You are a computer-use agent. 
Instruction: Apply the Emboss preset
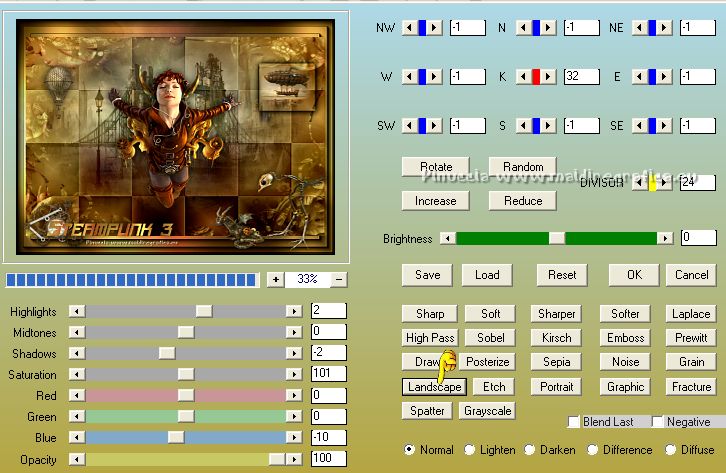click(626, 338)
